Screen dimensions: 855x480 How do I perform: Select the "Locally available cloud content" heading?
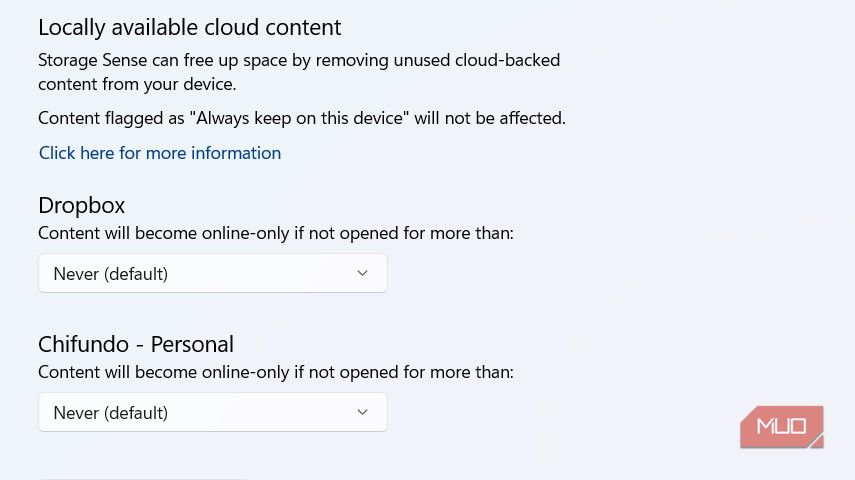[190, 28]
